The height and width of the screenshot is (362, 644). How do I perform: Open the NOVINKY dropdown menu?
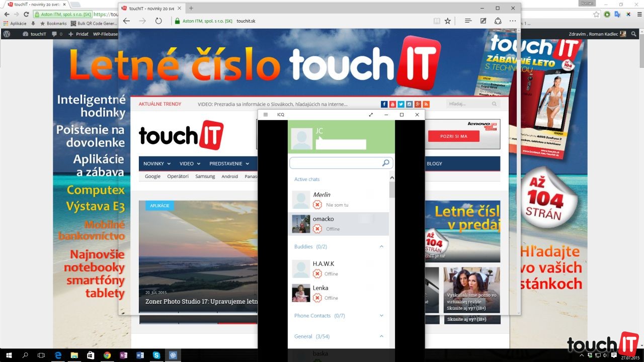(156, 163)
